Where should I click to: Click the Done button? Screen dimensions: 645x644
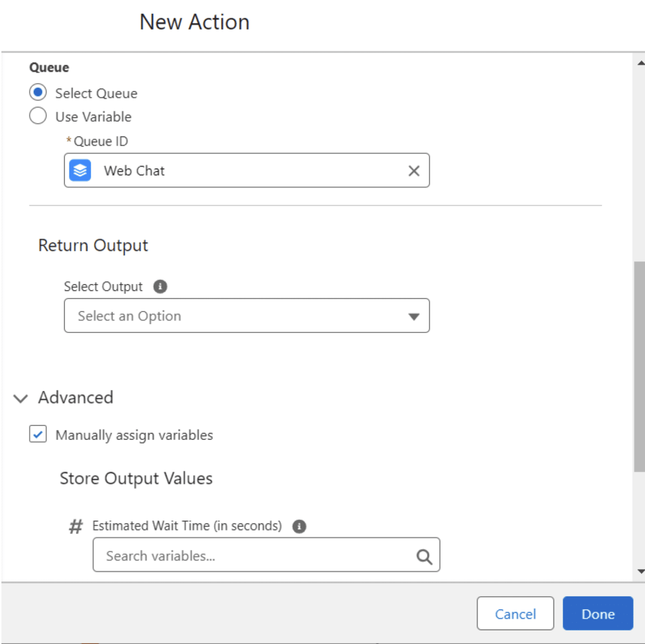(x=598, y=613)
